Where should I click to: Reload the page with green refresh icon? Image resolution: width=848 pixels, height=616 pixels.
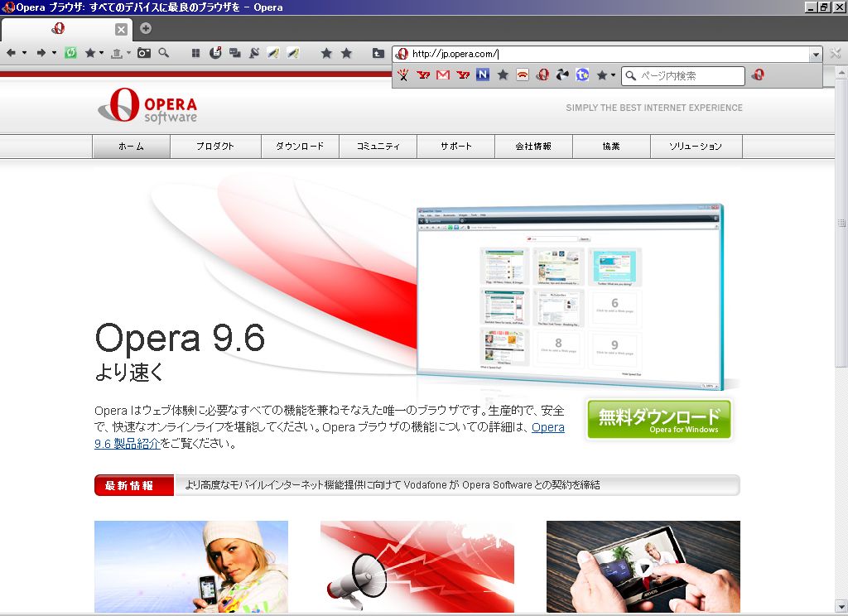[x=70, y=53]
